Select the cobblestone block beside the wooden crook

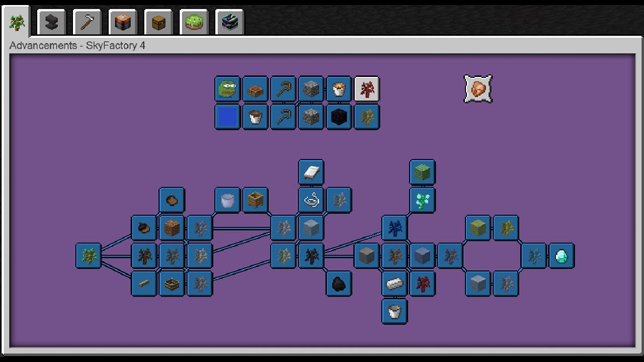[x=311, y=89]
